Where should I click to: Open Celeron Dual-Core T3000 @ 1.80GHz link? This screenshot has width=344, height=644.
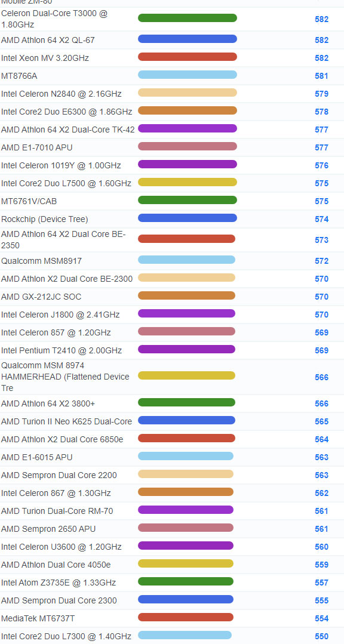[54, 19]
